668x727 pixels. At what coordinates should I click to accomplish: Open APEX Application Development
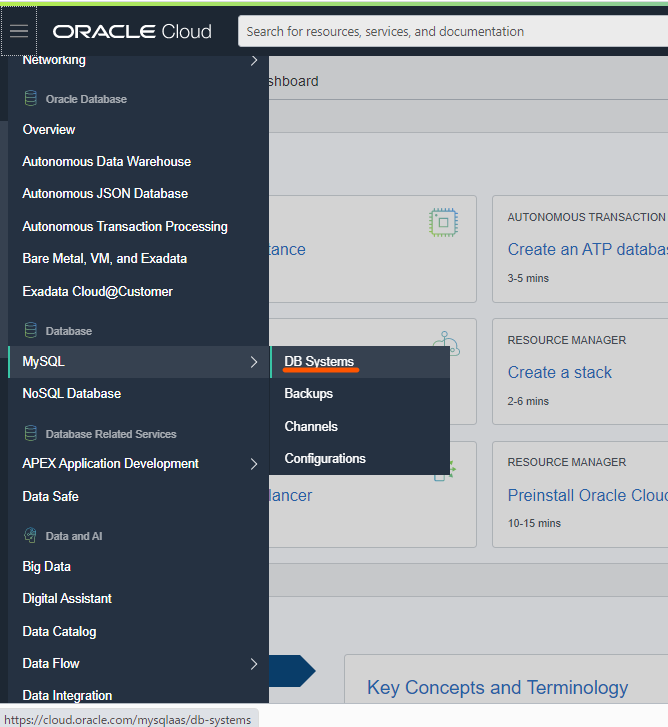coord(110,464)
